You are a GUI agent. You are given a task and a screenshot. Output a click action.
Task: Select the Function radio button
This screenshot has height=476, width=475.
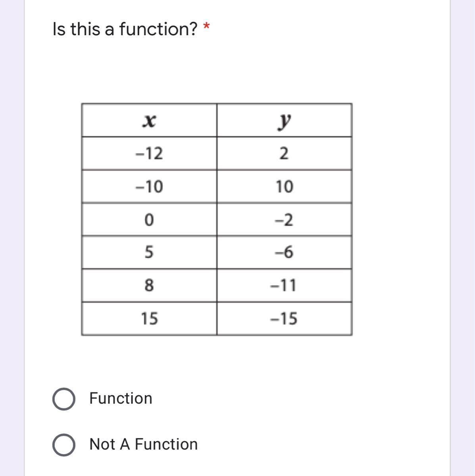(x=63, y=399)
